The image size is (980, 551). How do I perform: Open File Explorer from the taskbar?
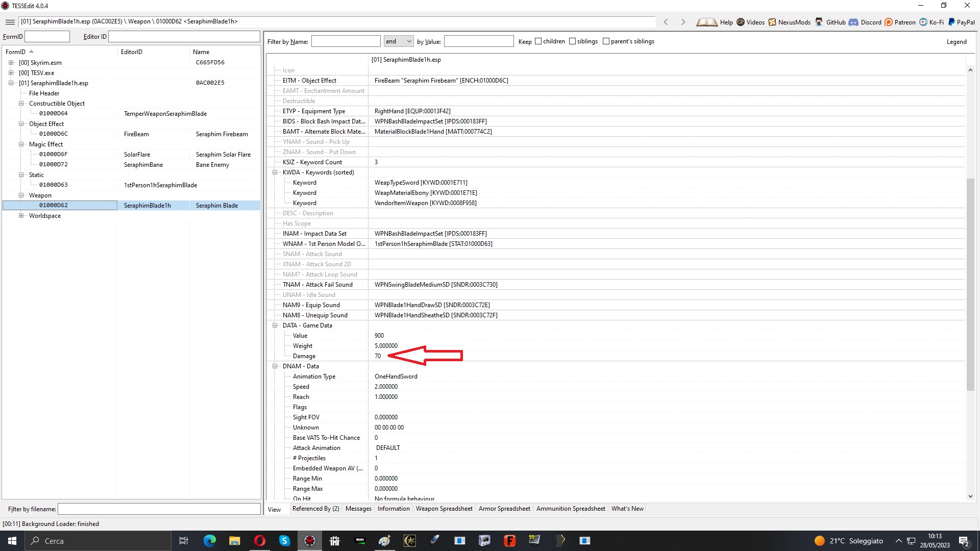(x=234, y=541)
